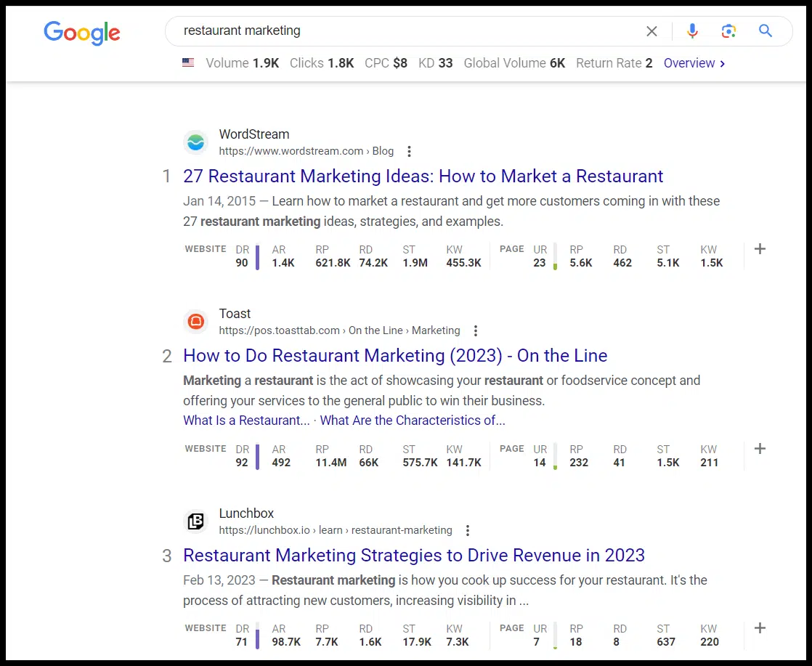This screenshot has height=666, width=812.
Task: Click the WordStream site favicon
Action: click(195, 142)
